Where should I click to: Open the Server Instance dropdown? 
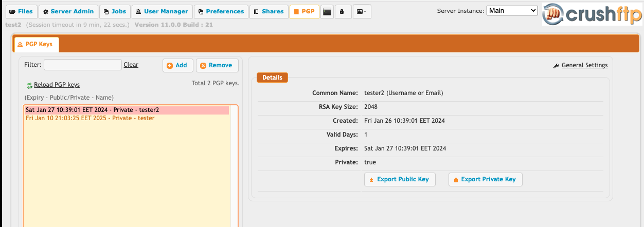point(512,10)
